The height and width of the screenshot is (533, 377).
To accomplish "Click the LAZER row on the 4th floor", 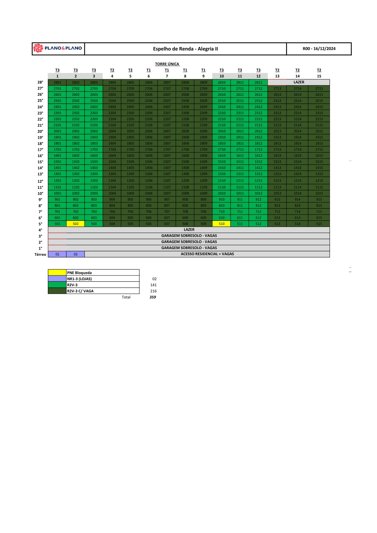I will [x=189, y=229].
